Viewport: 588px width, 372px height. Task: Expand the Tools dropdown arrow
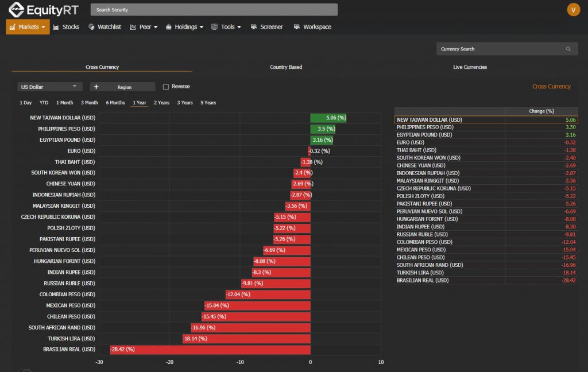tap(239, 28)
